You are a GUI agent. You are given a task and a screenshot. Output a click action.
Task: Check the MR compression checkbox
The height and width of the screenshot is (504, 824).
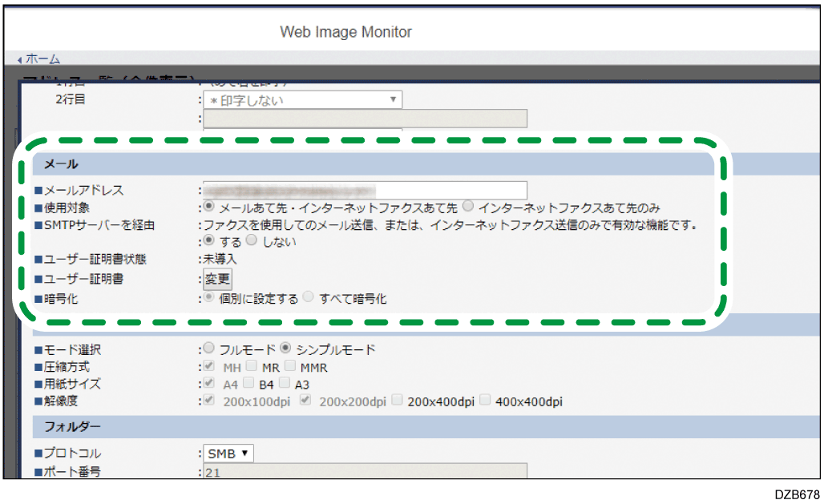tap(251, 367)
